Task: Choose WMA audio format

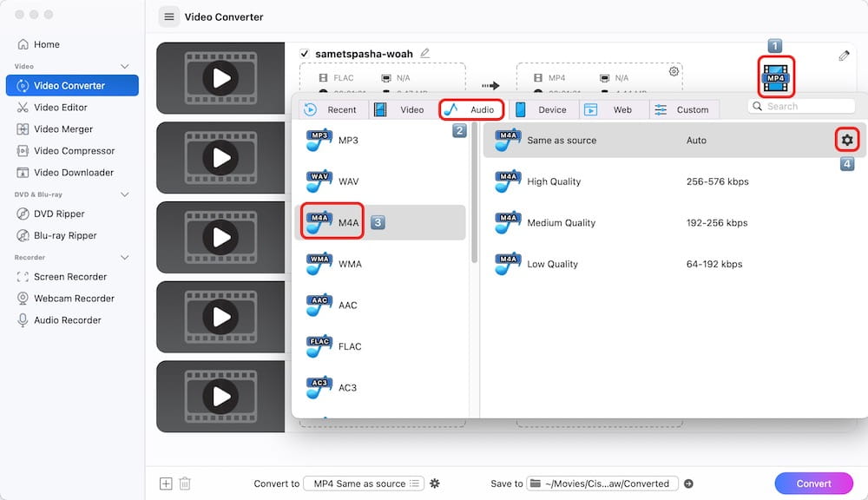Action: coord(380,264)
